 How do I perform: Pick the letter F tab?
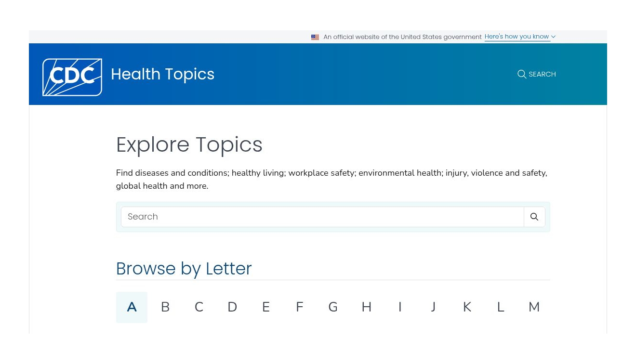click(x=299, y=307)
